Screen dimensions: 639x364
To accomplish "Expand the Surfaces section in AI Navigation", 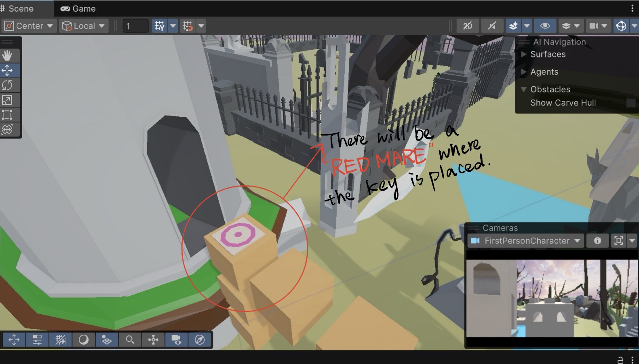I will click(524, 54).
